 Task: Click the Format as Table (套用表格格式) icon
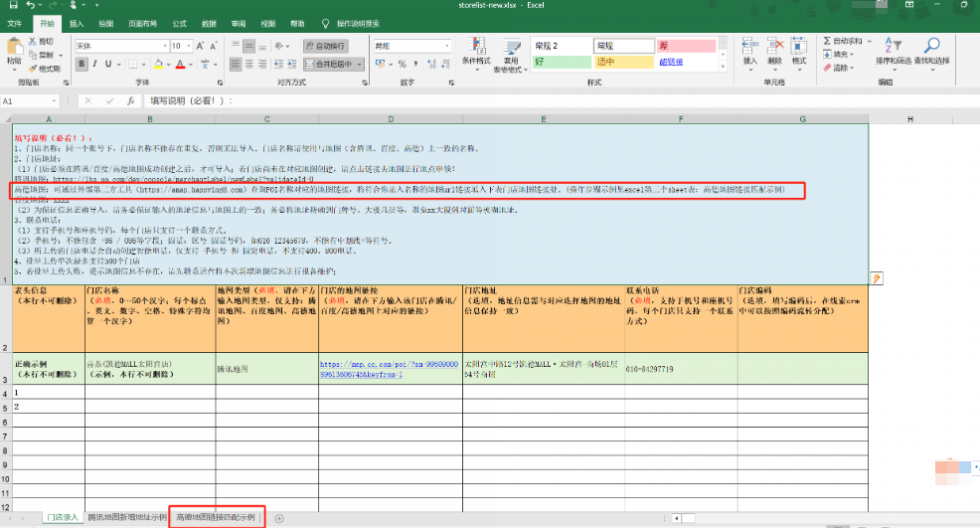click(x=511, y=48)
